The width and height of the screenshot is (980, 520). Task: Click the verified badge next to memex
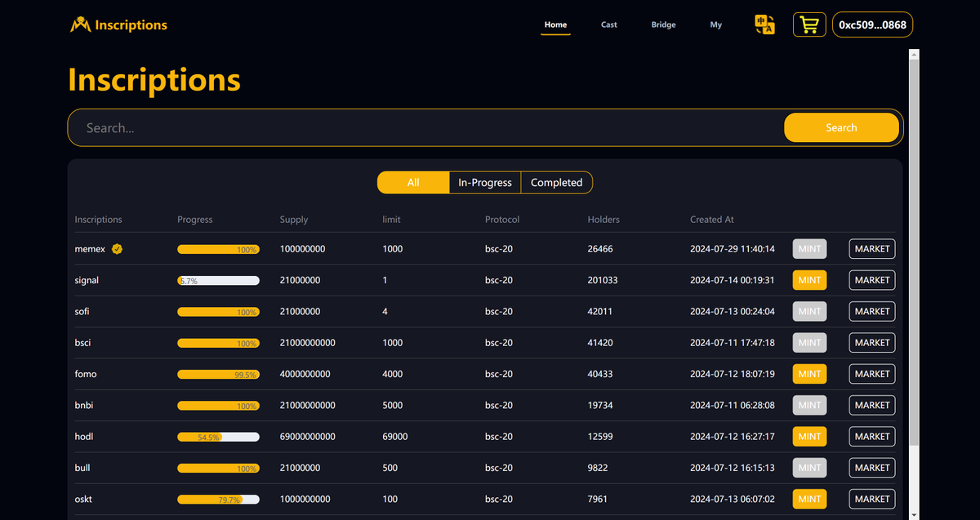[x=116, y=248]
